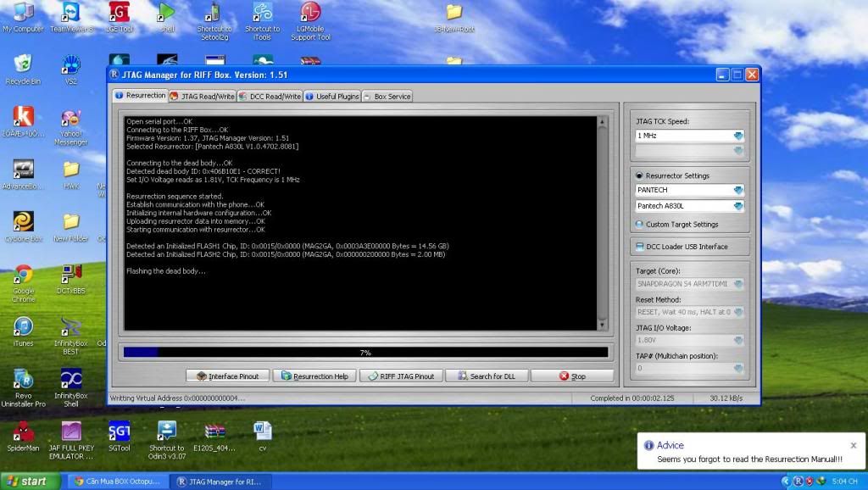
Task: Open the empty dropdown under TCK Speed
Action: [x=737, y=151]
